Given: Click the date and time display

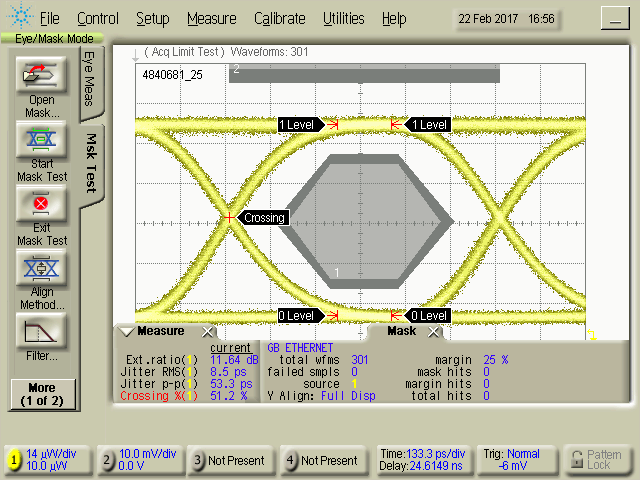Looking at the screenshot, I should (507, 19).
